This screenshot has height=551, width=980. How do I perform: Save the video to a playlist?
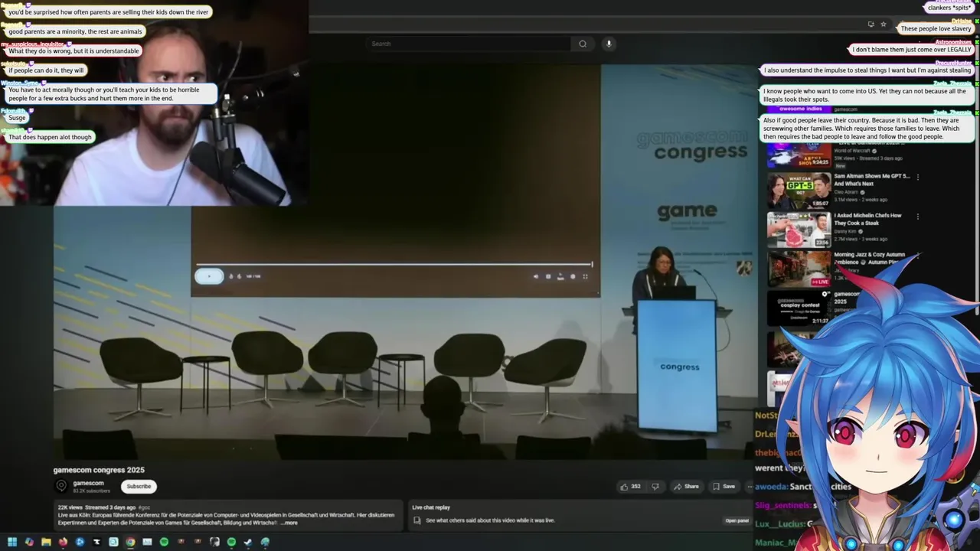(x=724, y=486)
